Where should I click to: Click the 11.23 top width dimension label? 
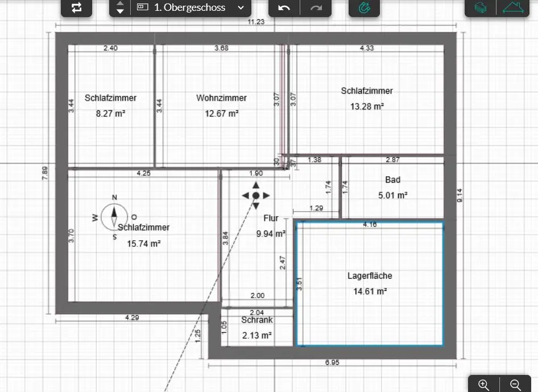(256, 22)
